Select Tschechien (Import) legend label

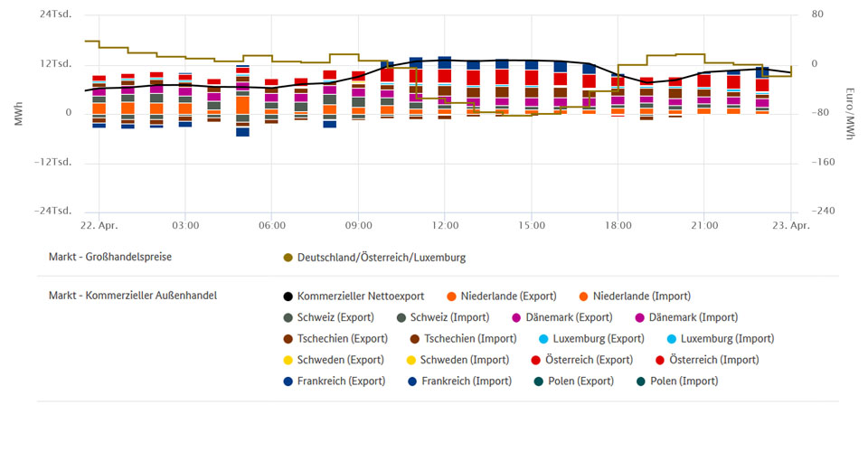click(470, 339)
